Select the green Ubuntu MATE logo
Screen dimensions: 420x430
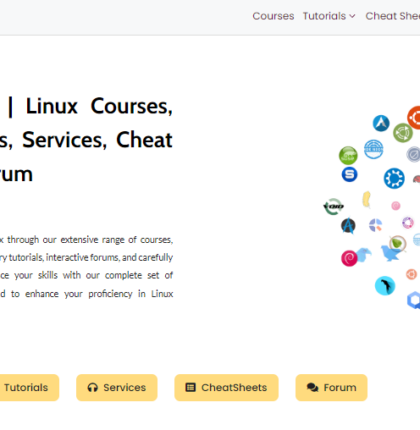[x=403, y=133]
